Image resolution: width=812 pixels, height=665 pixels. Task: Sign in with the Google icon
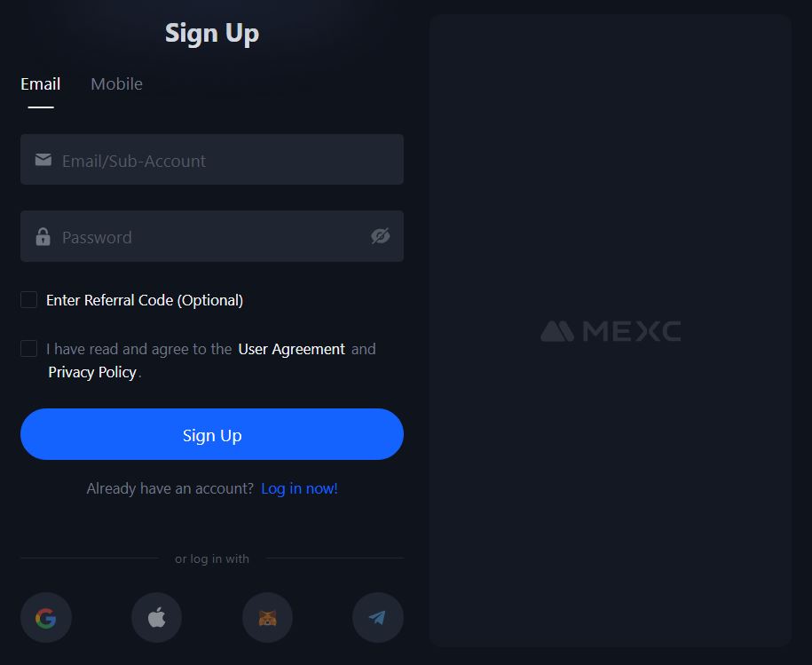pyautogui.click(x=45, y=617)
